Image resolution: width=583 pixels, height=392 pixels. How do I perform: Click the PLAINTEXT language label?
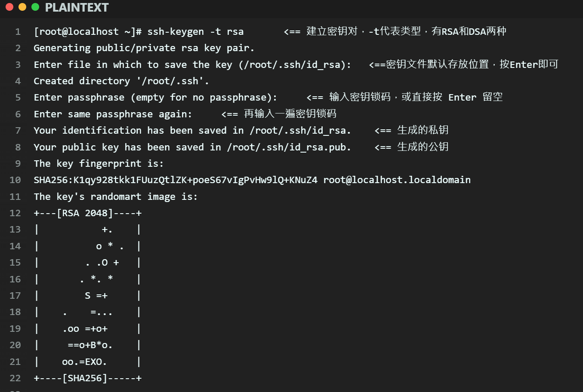tap(77, 8)
